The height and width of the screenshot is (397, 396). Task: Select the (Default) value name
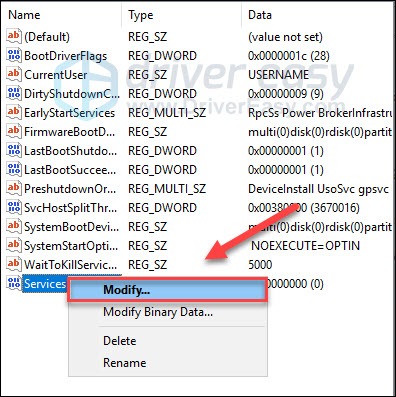click(47, 37)
